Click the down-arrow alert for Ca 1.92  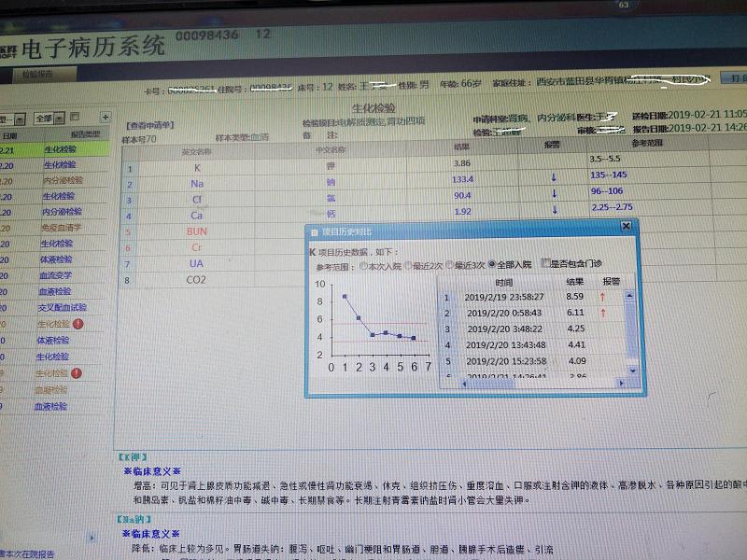pos(555,209)
